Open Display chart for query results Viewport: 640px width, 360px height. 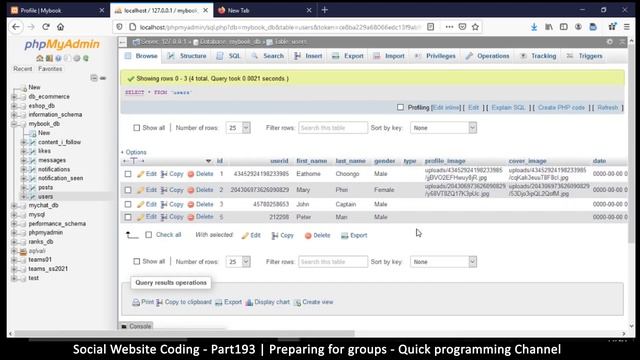(268, 302)
